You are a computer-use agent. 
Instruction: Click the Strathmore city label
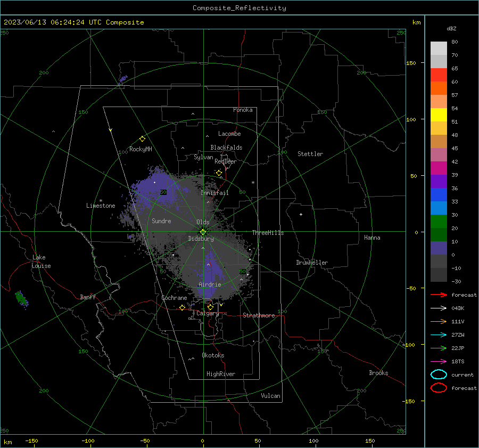coord(259,315)
